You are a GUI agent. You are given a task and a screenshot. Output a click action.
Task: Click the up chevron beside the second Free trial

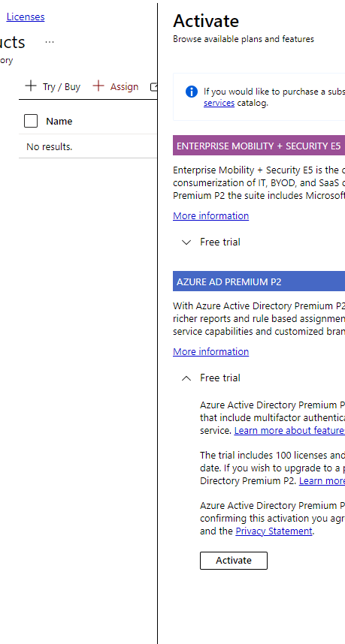186,378
